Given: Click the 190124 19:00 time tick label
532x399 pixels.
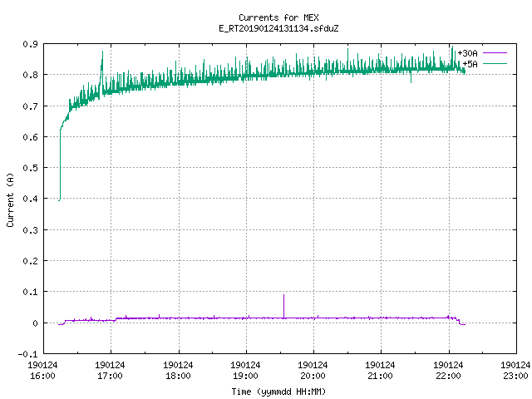Looking at the screenshot, I should (245, 371).
